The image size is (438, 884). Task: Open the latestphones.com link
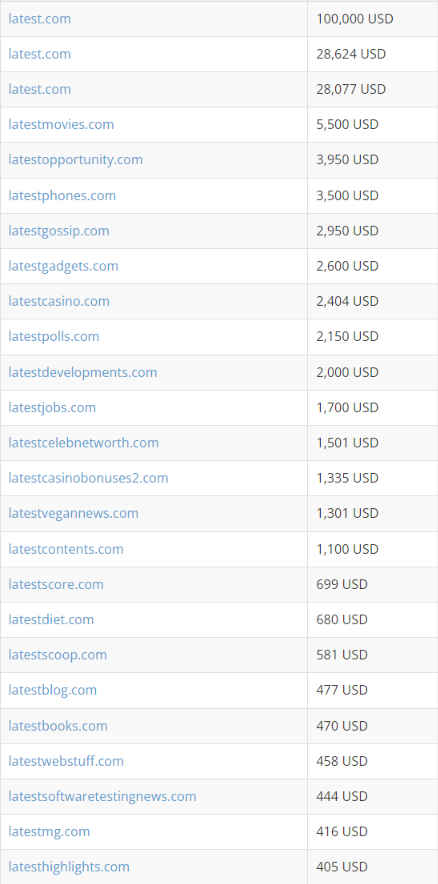[62, 195]
